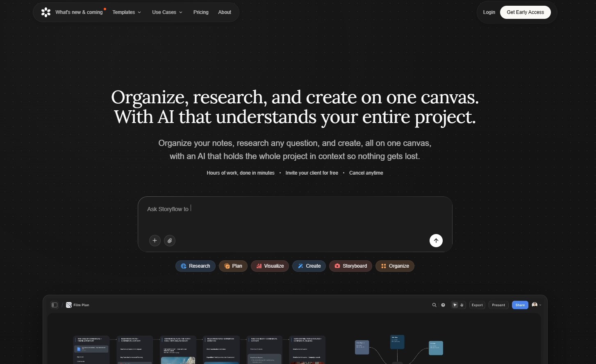Select the Storyboard suggestion chip
Viewport: 596px width, 364px height.
pyautogui.click(x=351, y=266)
